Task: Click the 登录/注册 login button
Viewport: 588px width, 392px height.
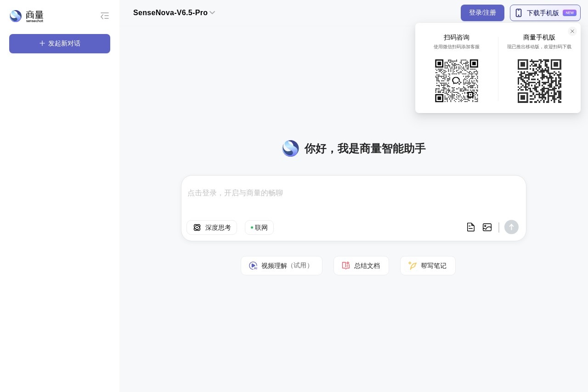Action: (482, 13)
